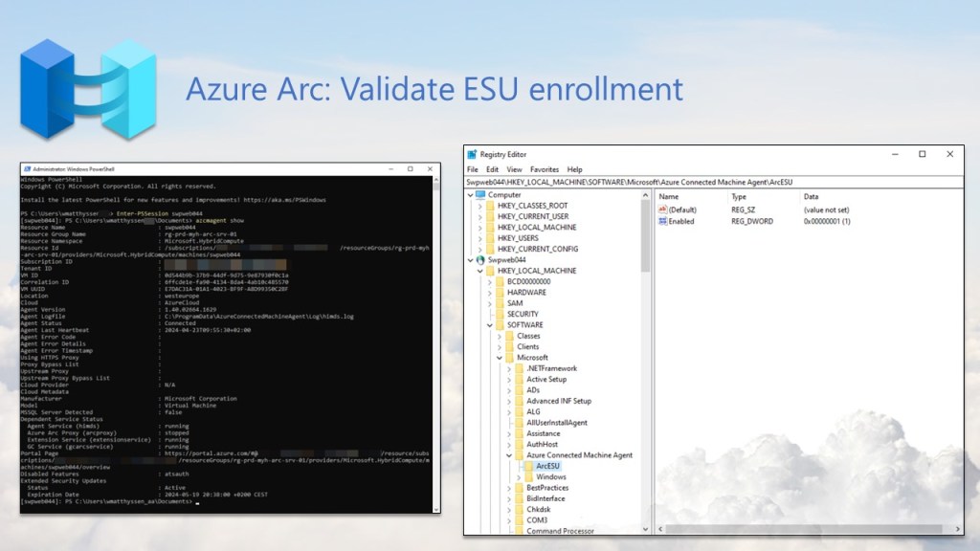This screenshot has width=980, height=551.
Task: Select the ArcESU folder icon
Action: pos(528,466)
